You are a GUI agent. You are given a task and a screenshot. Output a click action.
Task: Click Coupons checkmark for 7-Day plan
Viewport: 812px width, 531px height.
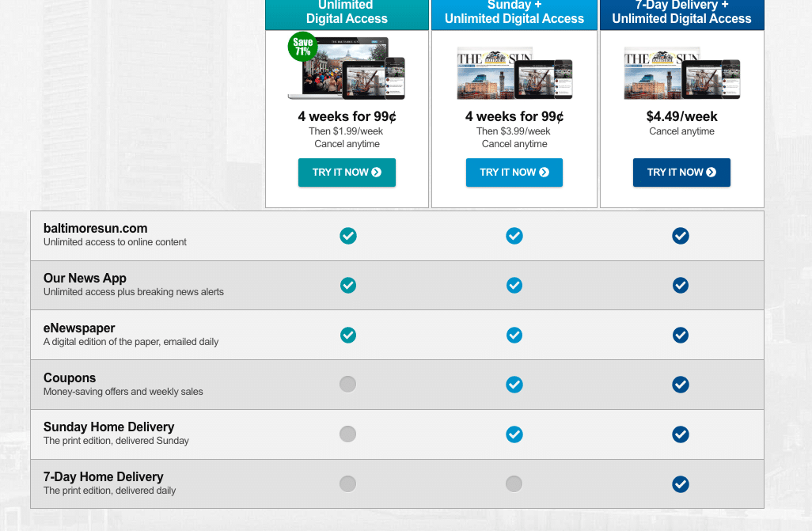[x=681, y=385]
